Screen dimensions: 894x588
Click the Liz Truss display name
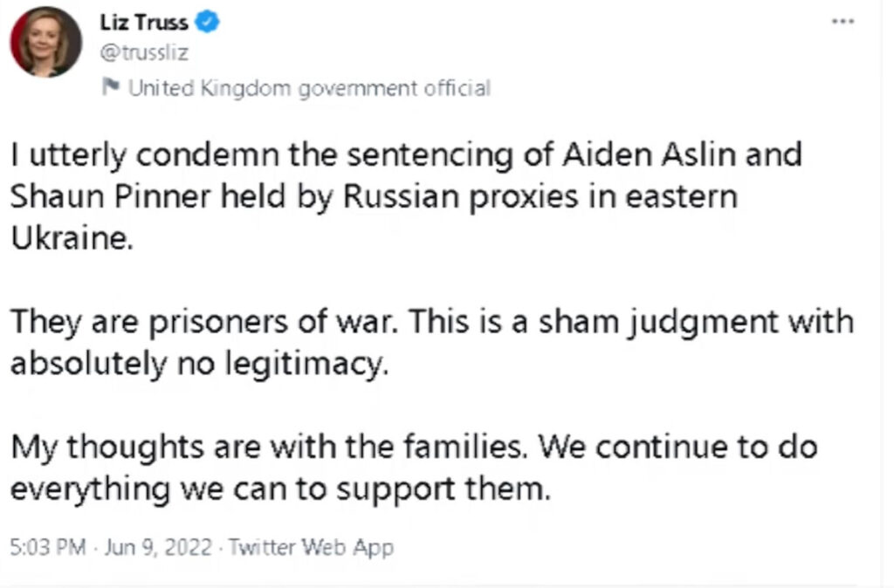144,24
